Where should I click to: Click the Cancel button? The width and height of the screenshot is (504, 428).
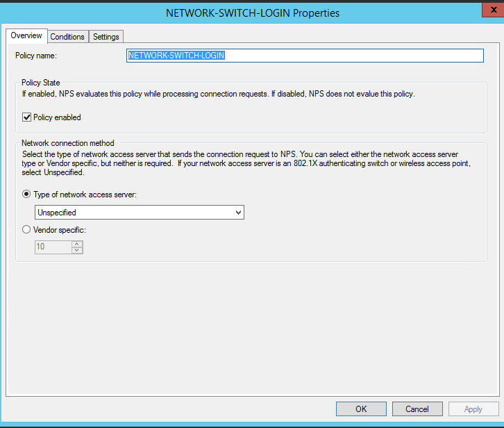click(417, 409)
